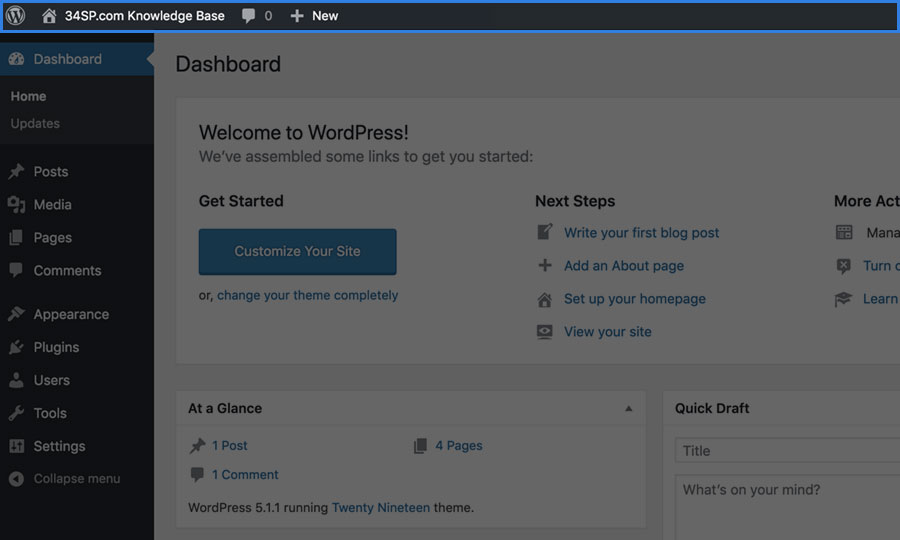Click the Pages icon in sidebar
The width and height of the screenshot is (900, 540).
click(17, 237)
